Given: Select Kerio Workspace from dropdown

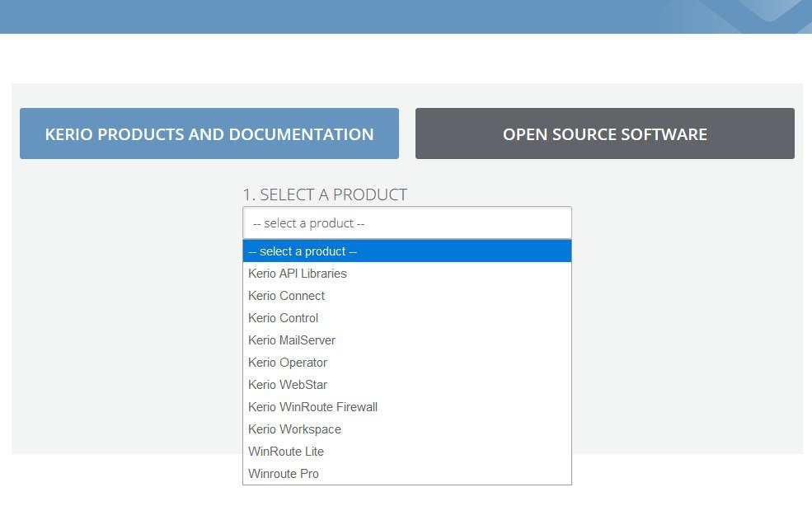Looking at the screenshot, I should click(407, 429).
